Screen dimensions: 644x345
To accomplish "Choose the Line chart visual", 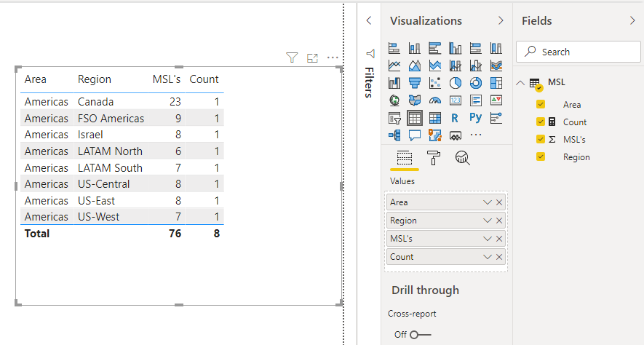I will 394,66.
